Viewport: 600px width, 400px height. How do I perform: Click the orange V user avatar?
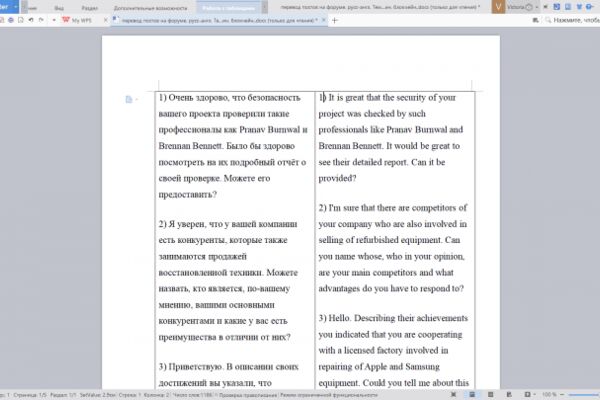(x=498, y=7)
